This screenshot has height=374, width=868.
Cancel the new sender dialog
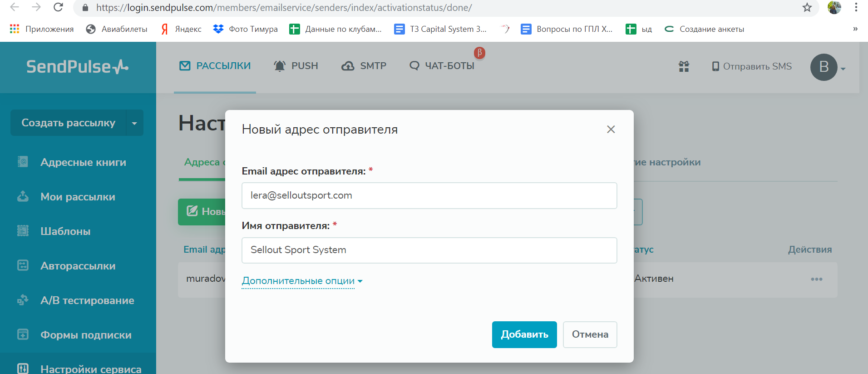(590, 334)
